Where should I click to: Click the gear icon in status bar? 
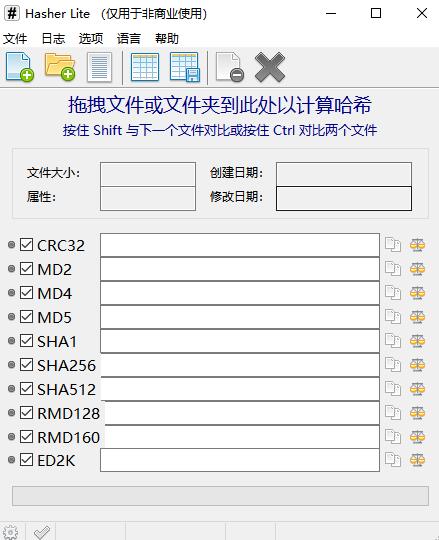[11, 532]
